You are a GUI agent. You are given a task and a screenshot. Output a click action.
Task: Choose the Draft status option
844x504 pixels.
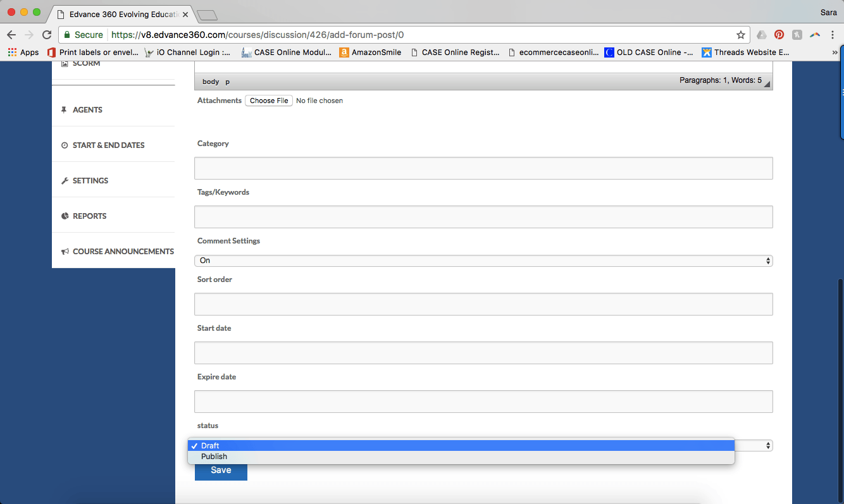click(x=210, y=446)
